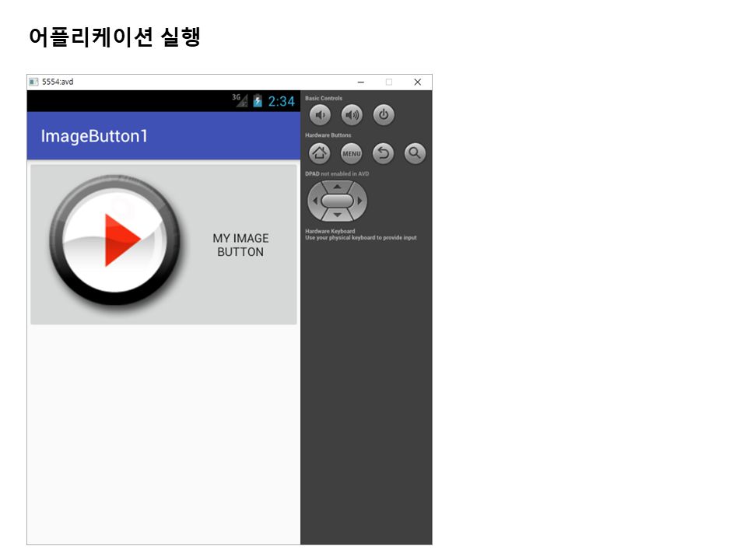
Task: Click the 2:34 clock in status bar
Action: (x=281, y=101)
